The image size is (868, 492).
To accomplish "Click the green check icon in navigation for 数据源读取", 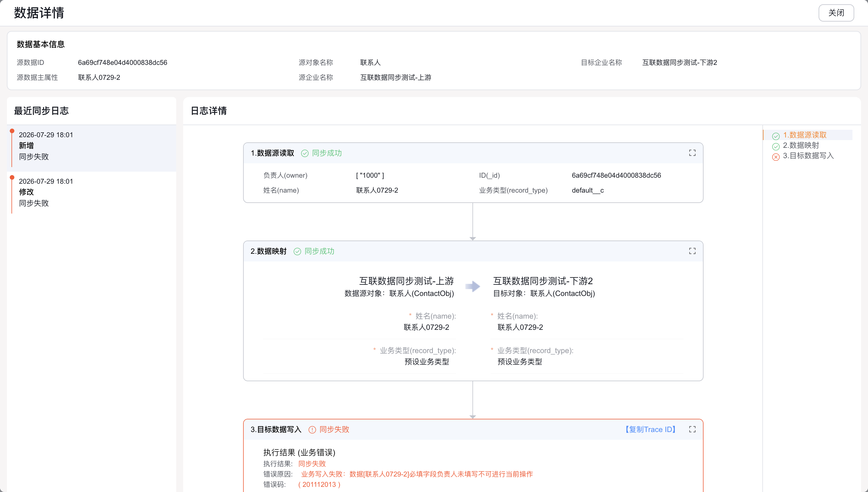I will click(776, 136).
